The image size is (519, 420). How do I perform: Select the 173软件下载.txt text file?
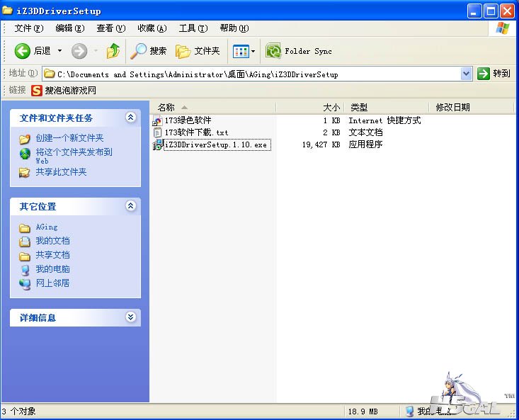point(196,132)
